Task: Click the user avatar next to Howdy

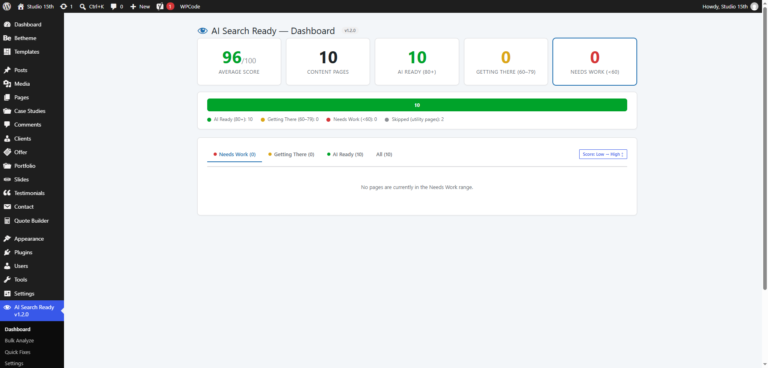Action: [x=754, y=6]
